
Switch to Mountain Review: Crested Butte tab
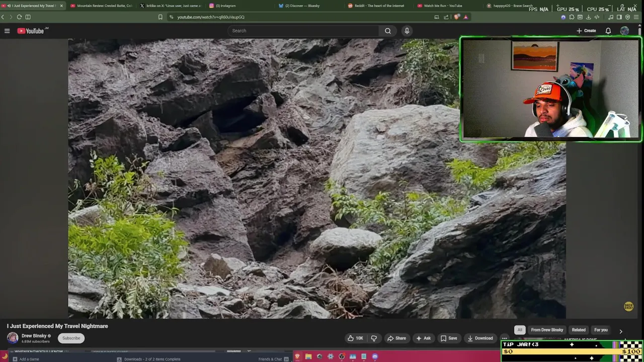click(x=102, y=6)
